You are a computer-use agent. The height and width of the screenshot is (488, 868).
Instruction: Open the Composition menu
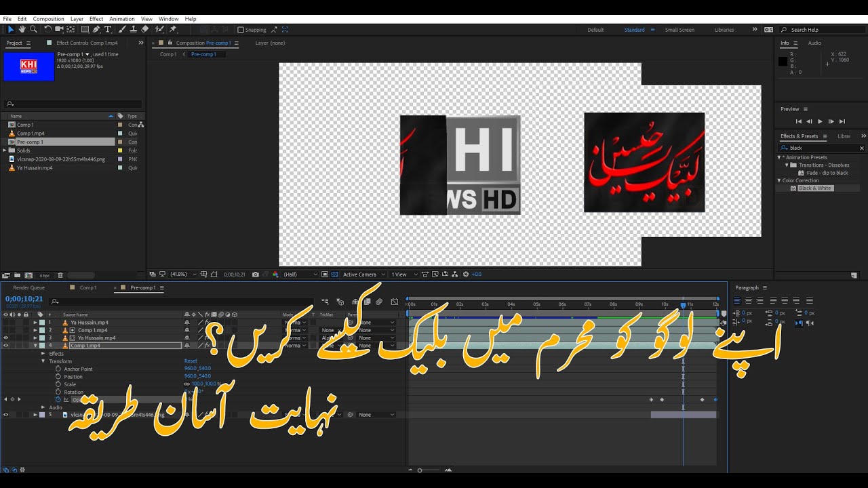tap(49, 19)
